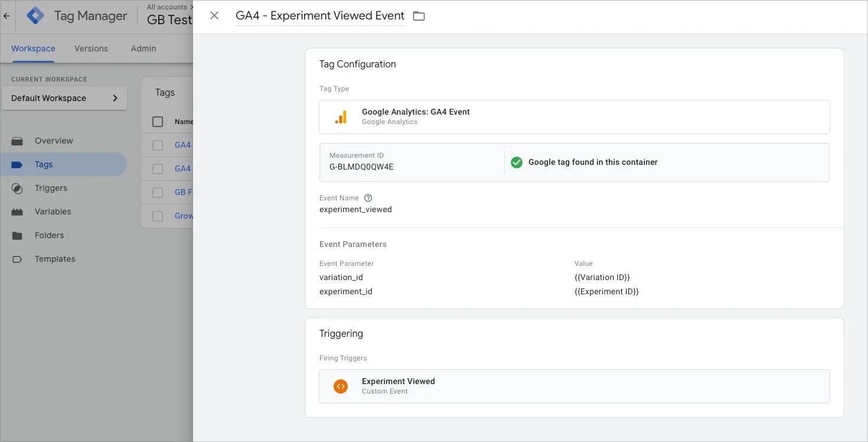
Task: Open the Grow tag link
Action: (x=184, y=216)
